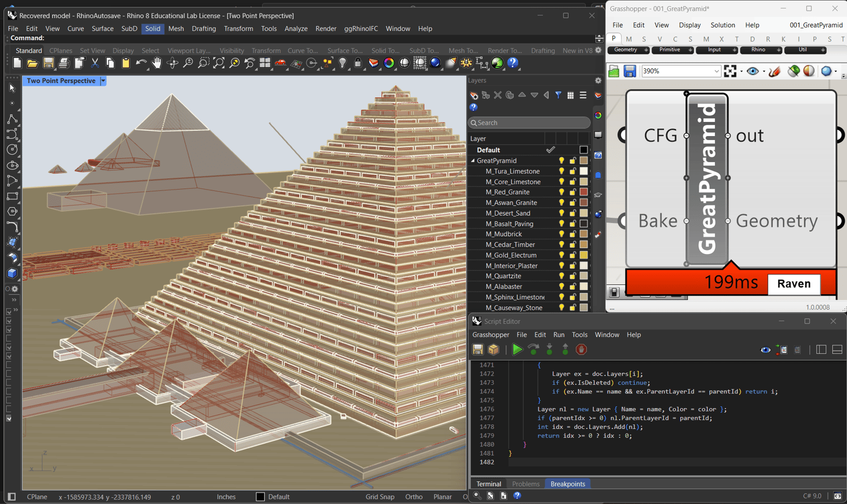Switch to the Terminal tab

coord(488,484)
